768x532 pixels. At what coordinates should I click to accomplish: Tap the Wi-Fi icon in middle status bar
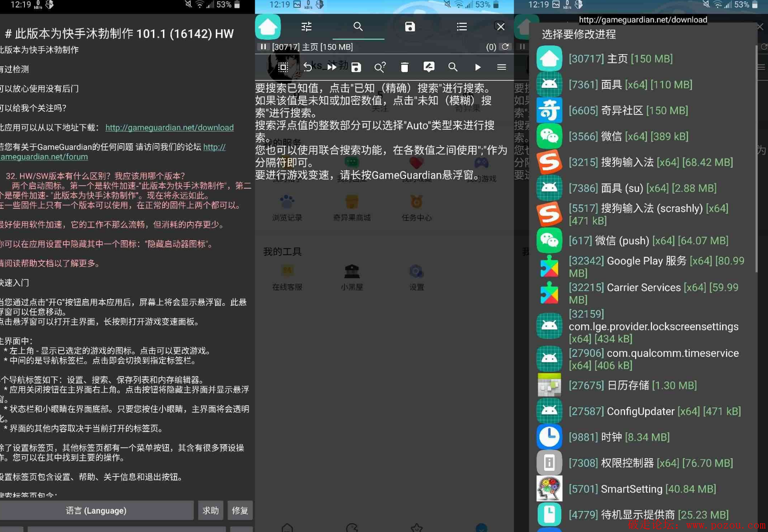(x=459, y=5)
